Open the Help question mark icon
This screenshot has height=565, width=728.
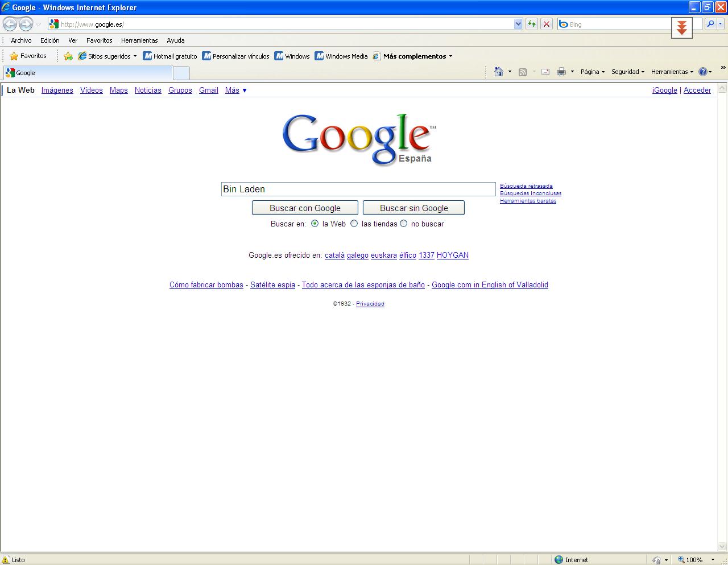(x=703, y=72)
